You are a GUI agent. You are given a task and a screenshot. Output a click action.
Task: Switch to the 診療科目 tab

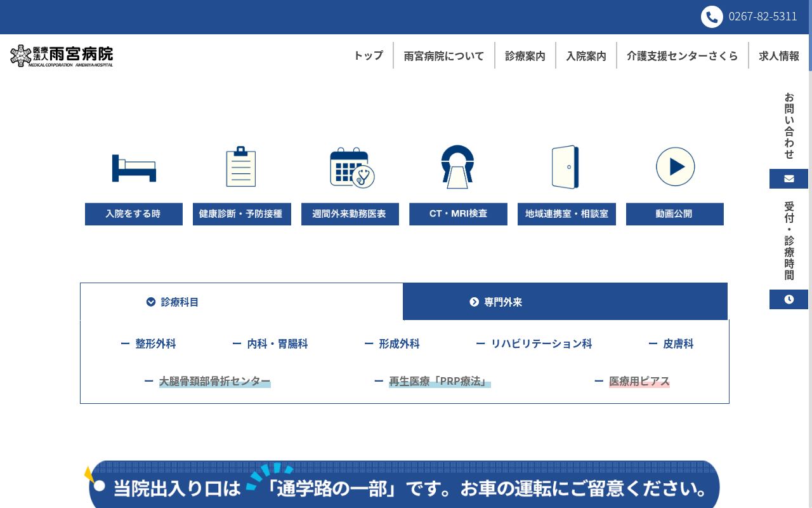click(x=241, y=302)
